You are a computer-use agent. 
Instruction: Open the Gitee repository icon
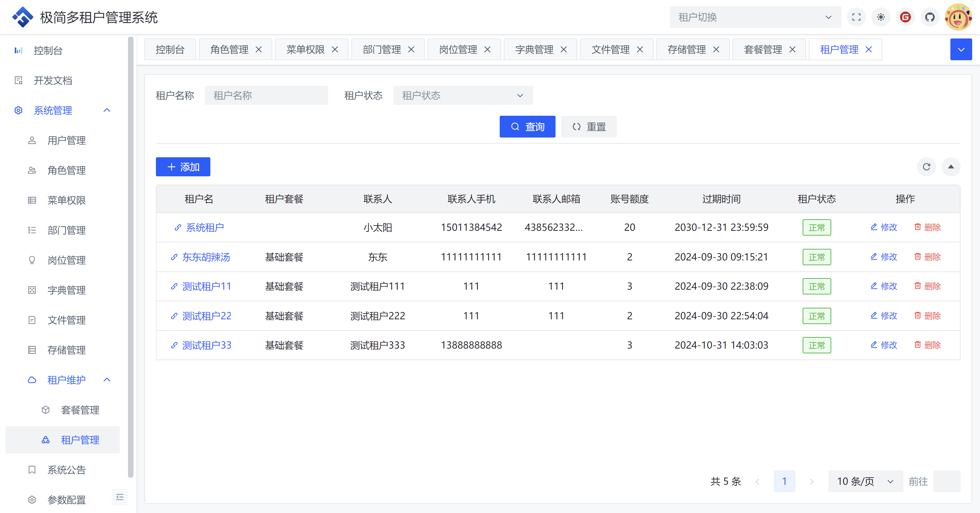[x=905, y=17]
